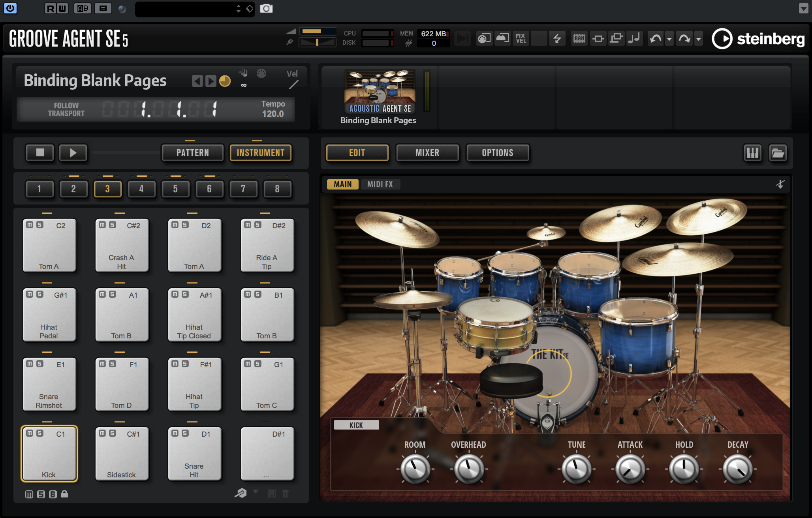Click the orange kit slot status indicator
The image size is (812, 518).
225,81
